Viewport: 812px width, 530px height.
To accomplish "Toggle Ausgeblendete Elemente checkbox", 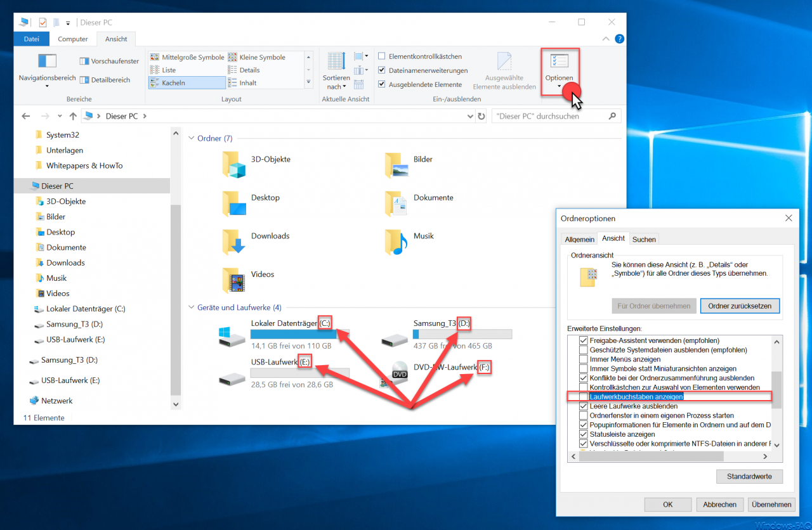I will click(x=381, y=84).
